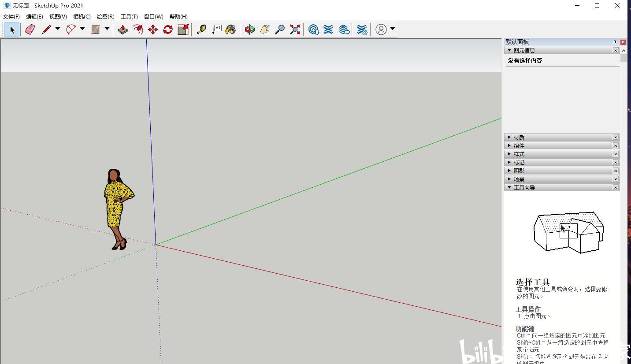Expand the 阴影 panel
Image resolution: width=631 pixels, height=364 pixels.
509,171
